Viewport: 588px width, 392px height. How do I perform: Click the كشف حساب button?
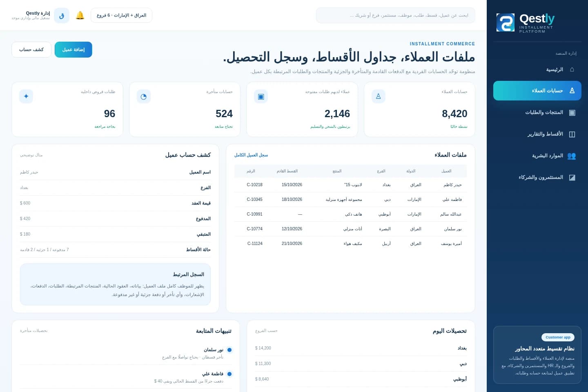[x=31, y=49]
